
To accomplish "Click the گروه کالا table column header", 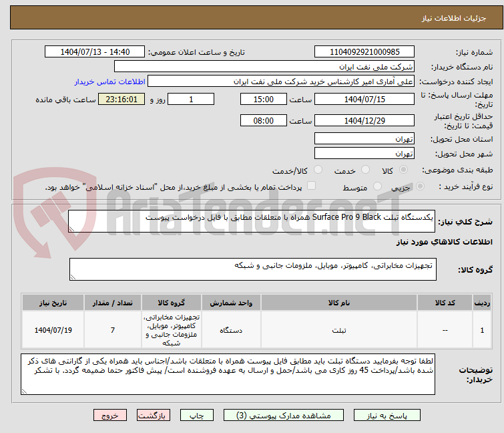I will coord(172,303).
